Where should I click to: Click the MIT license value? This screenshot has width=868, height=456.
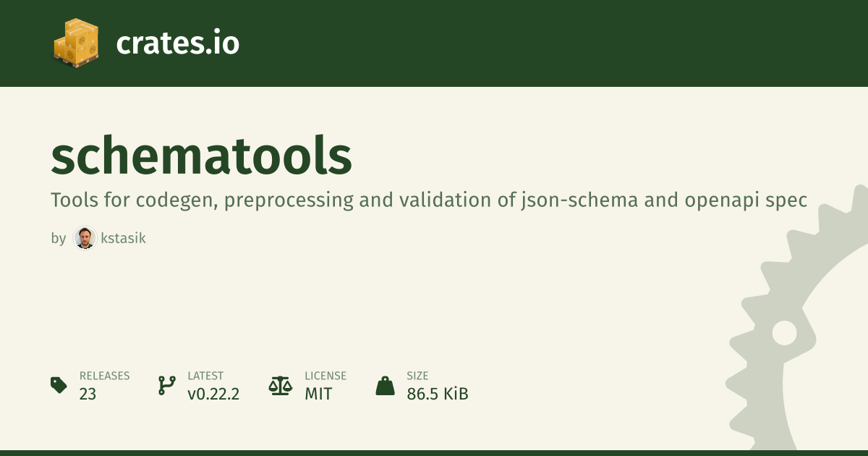tap(318, 394)
